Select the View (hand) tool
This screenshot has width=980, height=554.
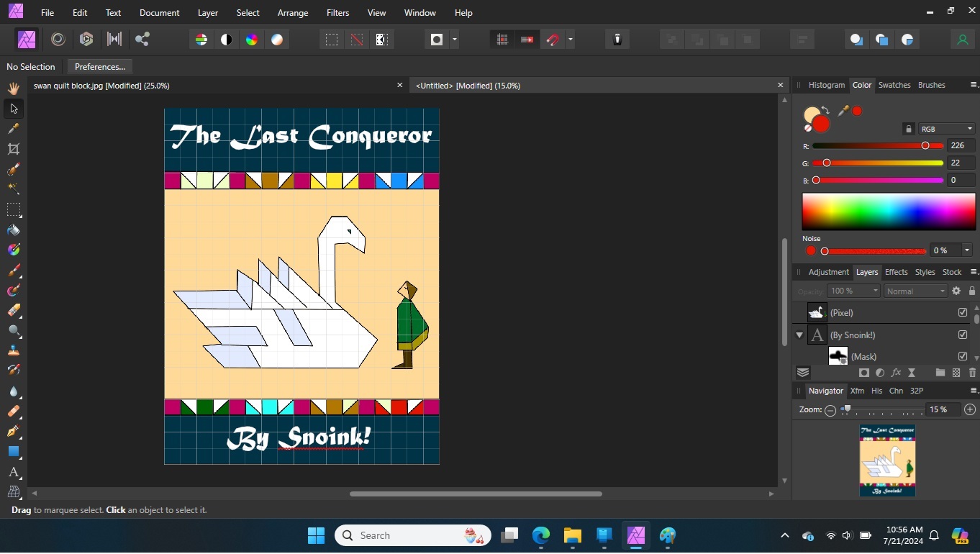[14, 88]
